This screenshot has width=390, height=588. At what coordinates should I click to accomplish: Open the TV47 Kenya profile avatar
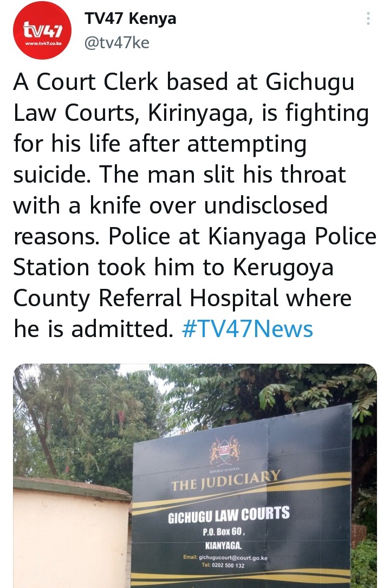[42, 30]
